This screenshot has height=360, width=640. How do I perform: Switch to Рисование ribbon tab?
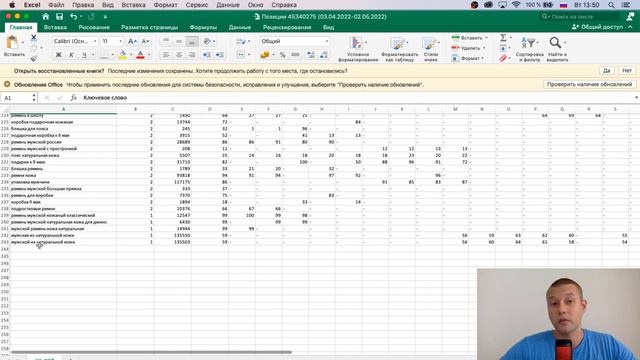[x=94, y=27]
